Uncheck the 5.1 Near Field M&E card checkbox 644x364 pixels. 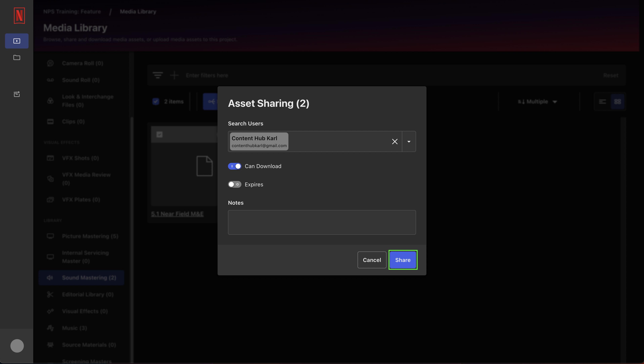(159, 134)
